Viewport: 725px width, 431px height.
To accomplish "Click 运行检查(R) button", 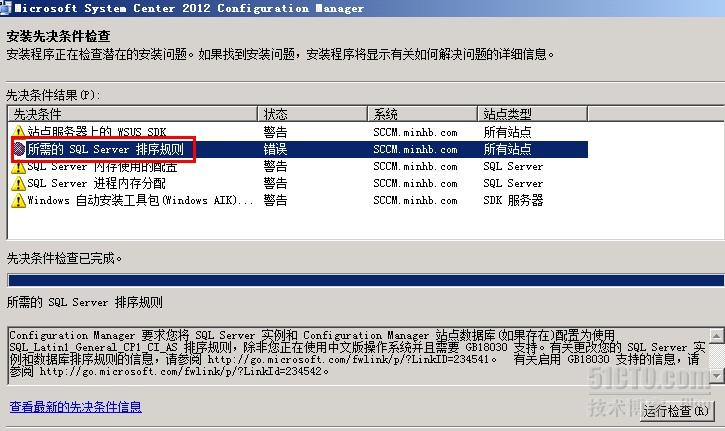I will click(x=677, y=411).
